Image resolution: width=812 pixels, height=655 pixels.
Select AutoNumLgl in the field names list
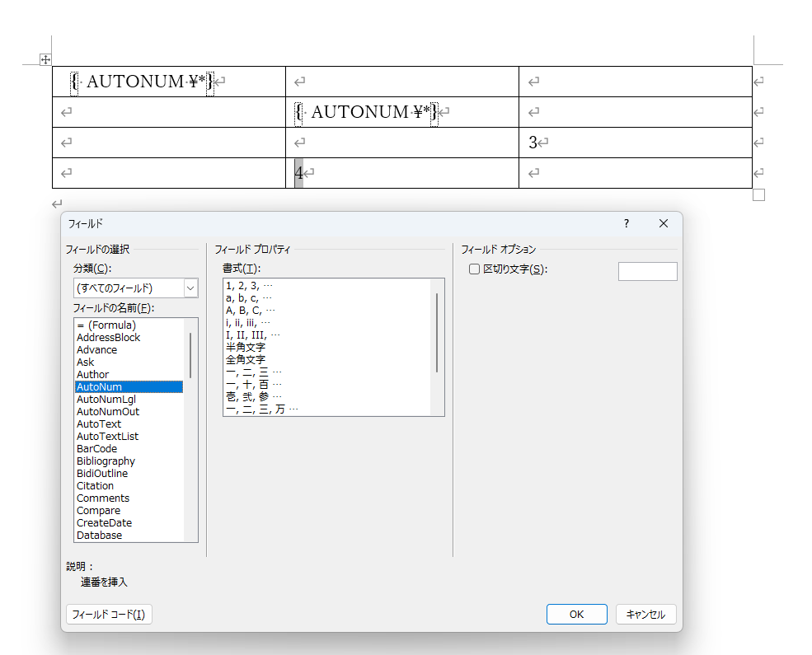[106, 399]
